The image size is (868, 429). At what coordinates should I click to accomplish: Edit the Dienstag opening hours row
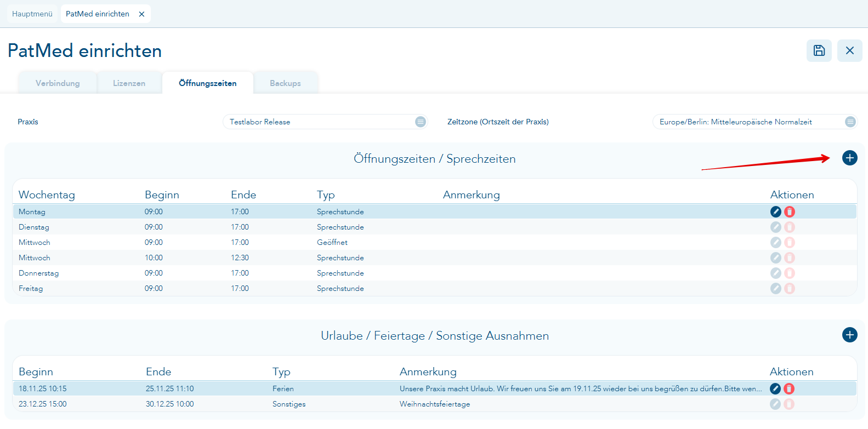pos(776,227)
